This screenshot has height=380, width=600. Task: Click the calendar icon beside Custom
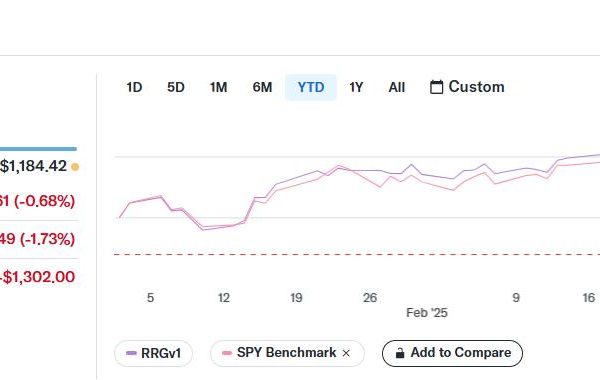click(x=437, y=87)
